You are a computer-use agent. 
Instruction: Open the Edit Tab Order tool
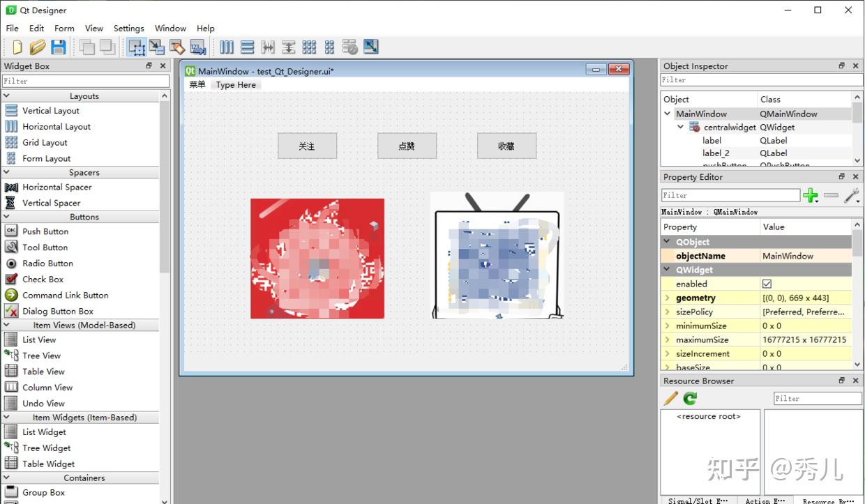[197, 47]
